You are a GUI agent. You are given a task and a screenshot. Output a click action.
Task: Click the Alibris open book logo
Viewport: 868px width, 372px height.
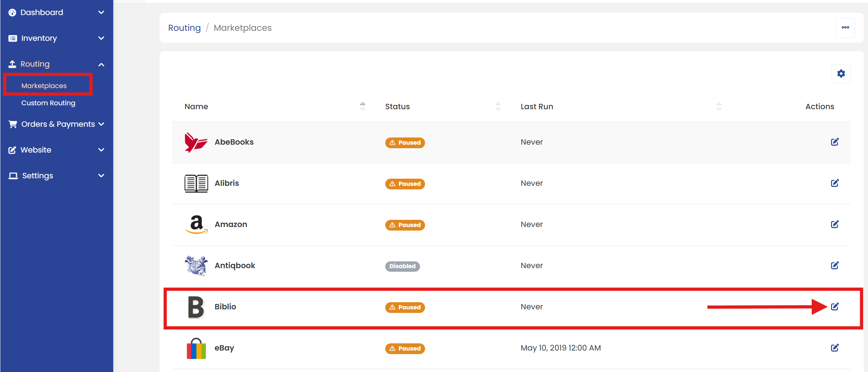(x=196, y=183)
